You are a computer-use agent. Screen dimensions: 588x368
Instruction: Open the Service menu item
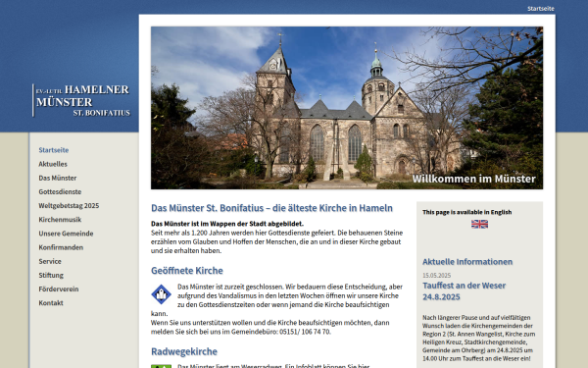50,261
